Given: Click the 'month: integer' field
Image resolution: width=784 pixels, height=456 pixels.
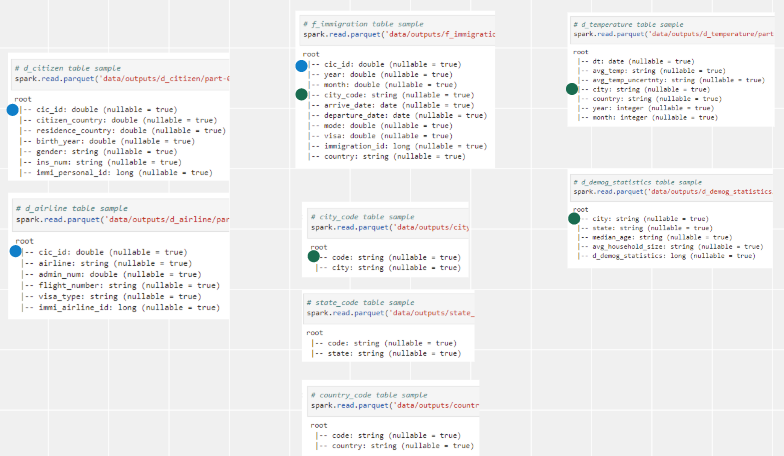Looking at the screenshot, I should coord(648,118).
